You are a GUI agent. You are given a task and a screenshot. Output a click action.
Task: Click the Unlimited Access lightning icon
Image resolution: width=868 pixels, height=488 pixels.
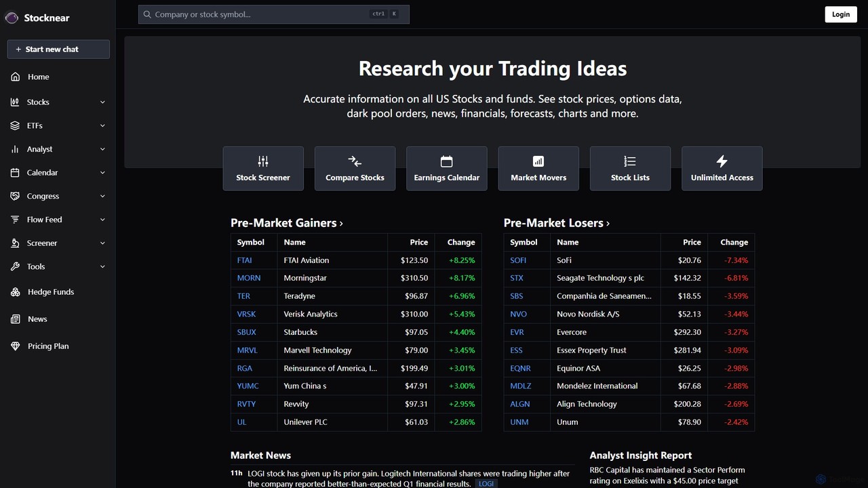pos(722,161)
